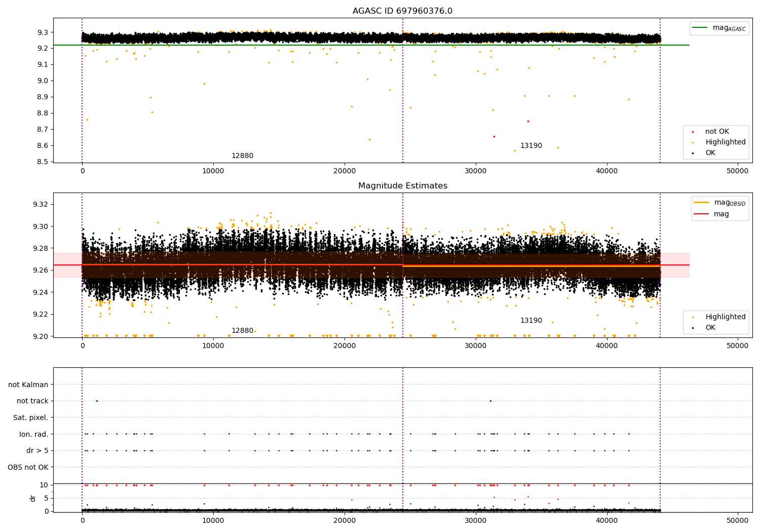This screenshot has width=760, height=532.
Task: Select 'OK' in the Magnitude Estimates legend
Action: [x=710, y=328]
